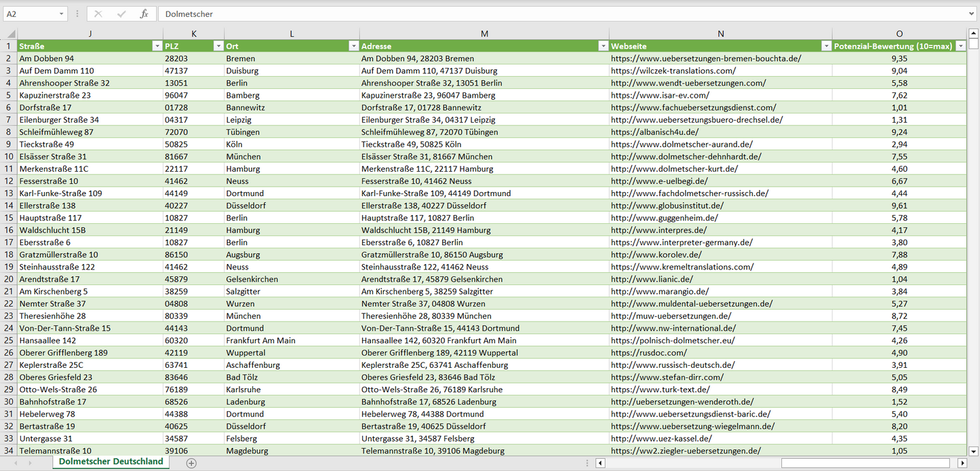This screenshot has height=471, width=980.
Task: Expand the Ort column filter
Action: pos(353,46)
